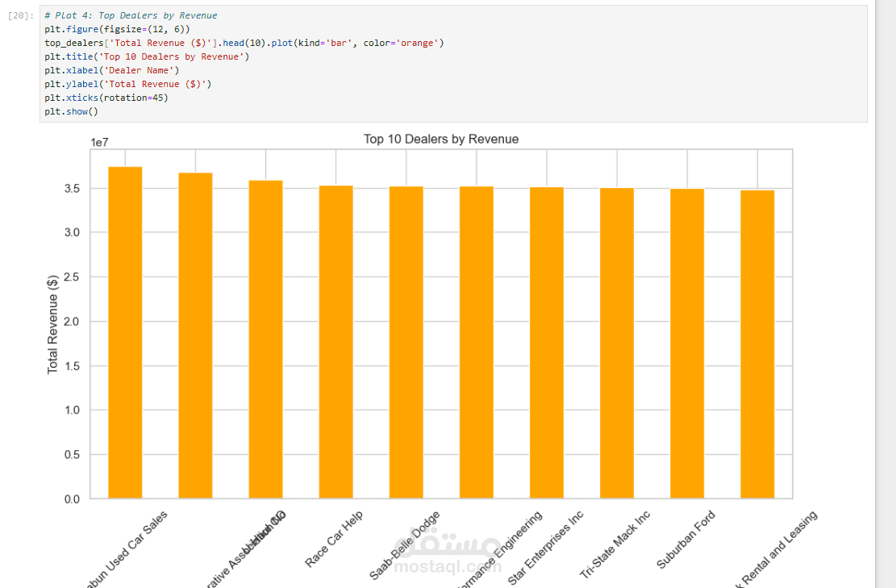Click the 0.0 y-axis tick label
This screenshot has width=896, height=588.
72,499
